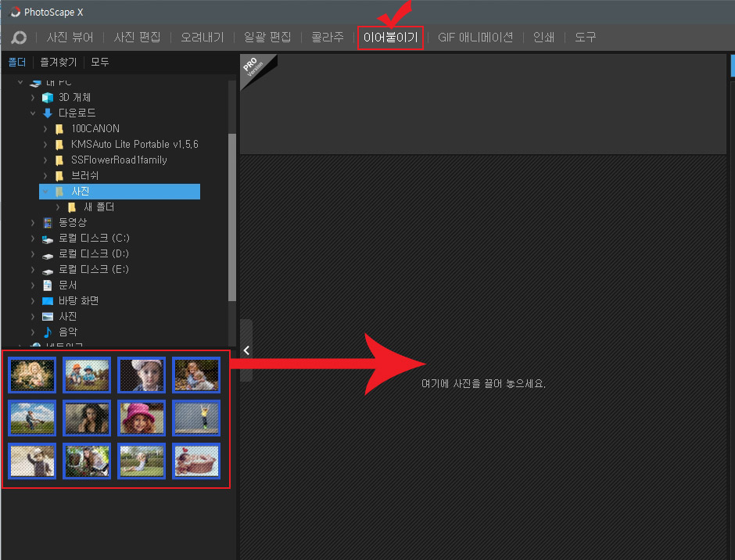Click the 다운로드 blue arrow icon
The width and height of the screenshot is (735, 560).
point(48,113)
